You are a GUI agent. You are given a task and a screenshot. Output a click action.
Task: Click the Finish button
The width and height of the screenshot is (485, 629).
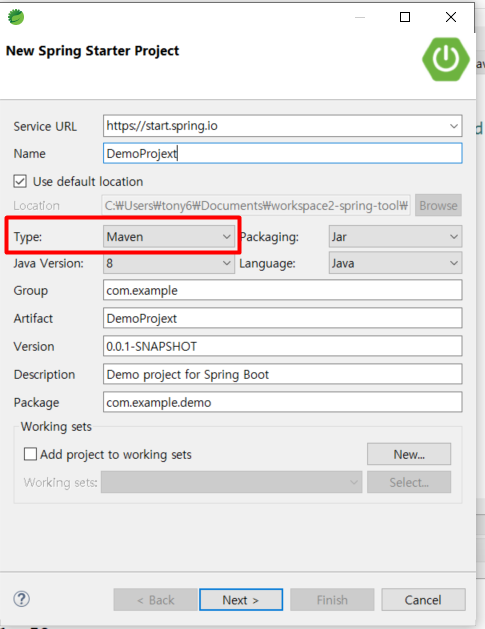pyautogui.click(x=332, y=600)
